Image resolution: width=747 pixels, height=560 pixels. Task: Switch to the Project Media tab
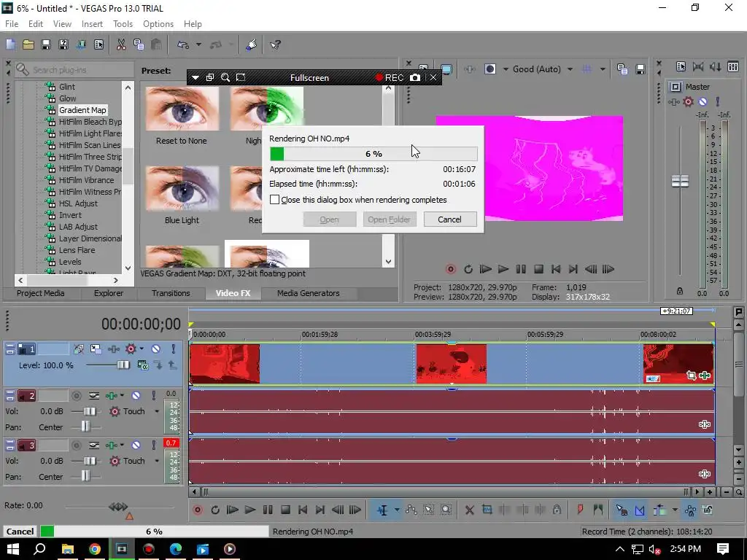point(41,293)
